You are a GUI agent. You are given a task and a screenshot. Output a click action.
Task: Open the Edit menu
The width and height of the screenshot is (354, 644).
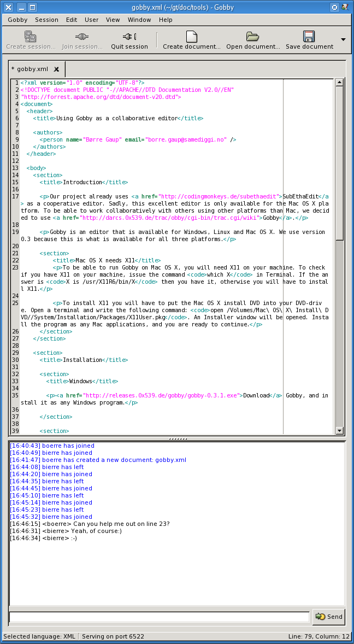(x=72, y=20)
